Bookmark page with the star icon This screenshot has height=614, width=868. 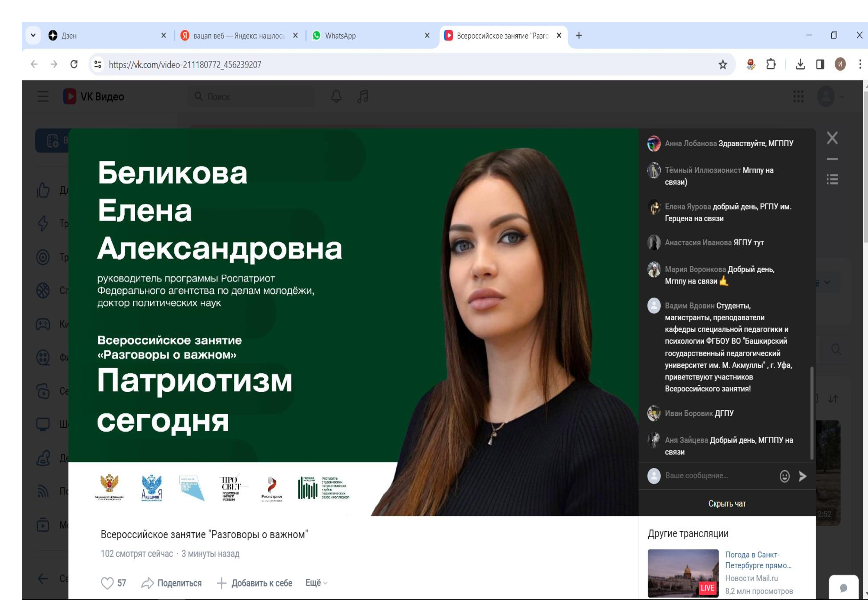click(x=723, y=65)
